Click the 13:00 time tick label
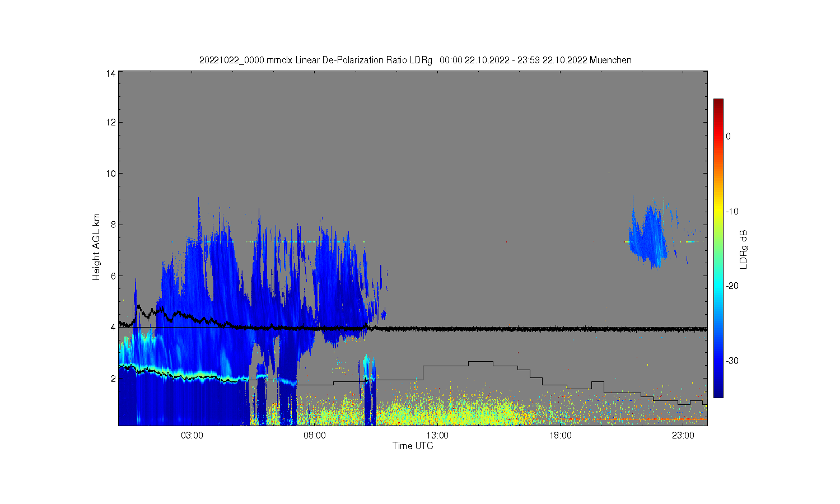 click(x=437, y=435)
